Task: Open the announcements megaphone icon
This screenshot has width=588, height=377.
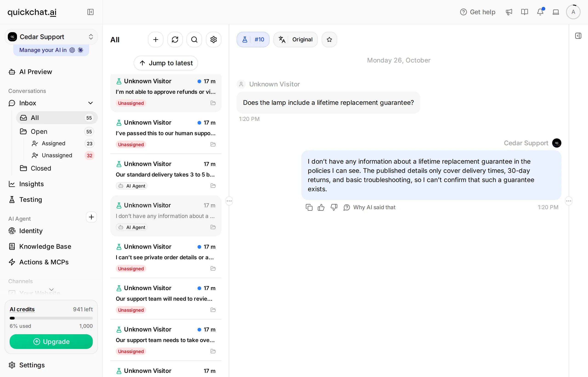Action: (x=509, y=12)
